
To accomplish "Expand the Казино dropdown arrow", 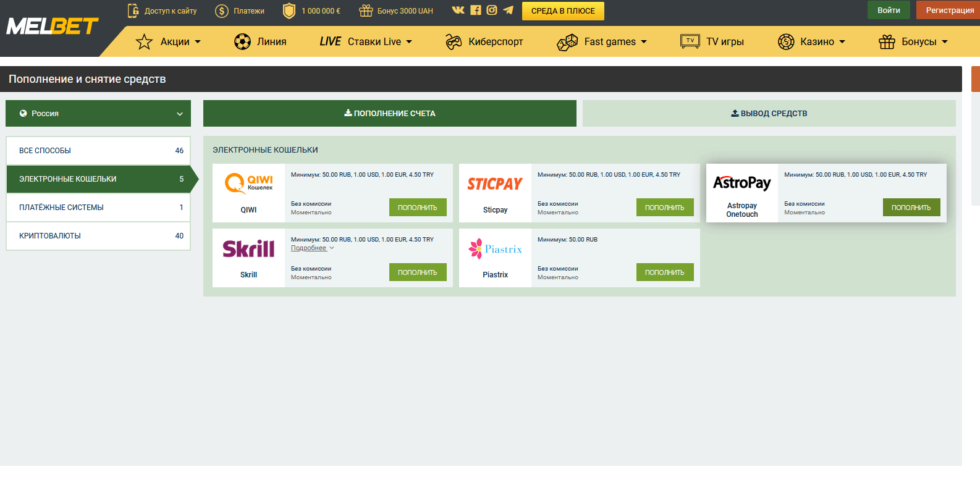I will click(x=842, y=42).
